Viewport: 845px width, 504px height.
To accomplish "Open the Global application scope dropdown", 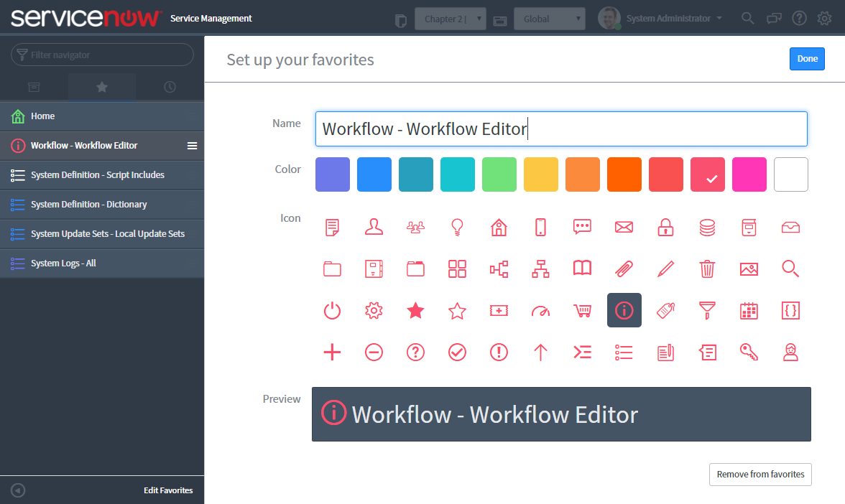I will (x=549, y=19).
